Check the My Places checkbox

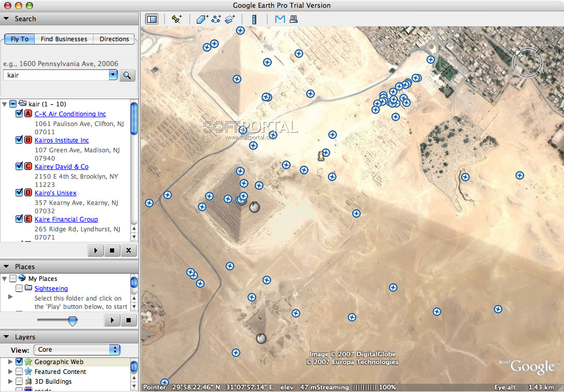[13, 278]
